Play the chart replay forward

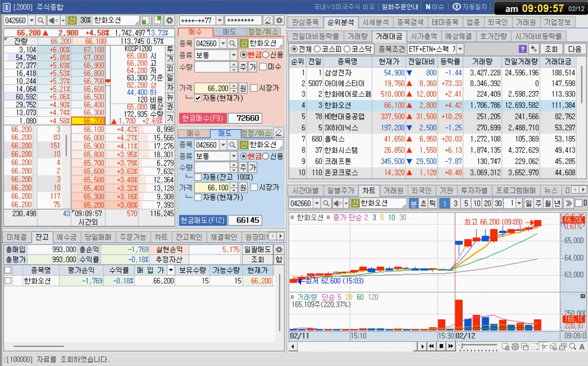coord(422,346)
